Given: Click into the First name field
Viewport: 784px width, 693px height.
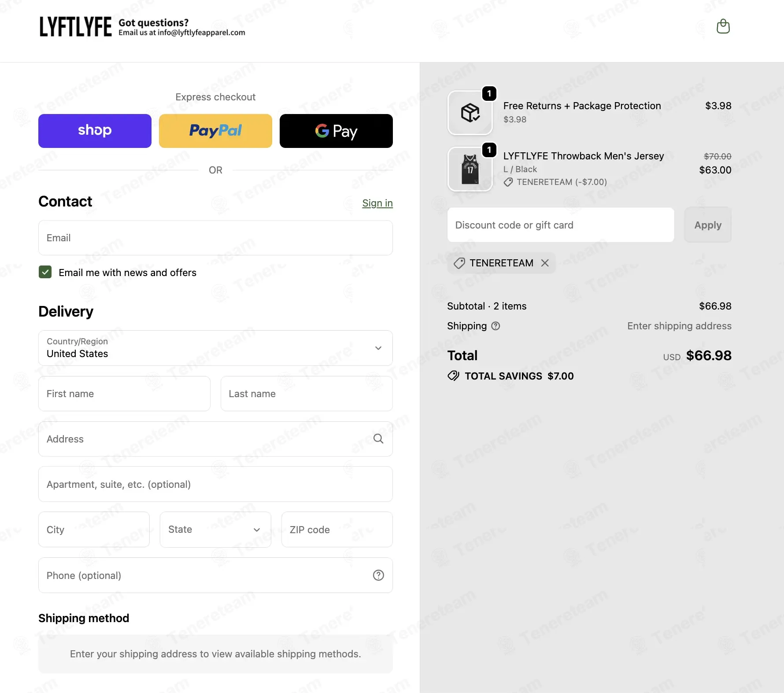Looking at the screenshot, I should tap(124, 394).
